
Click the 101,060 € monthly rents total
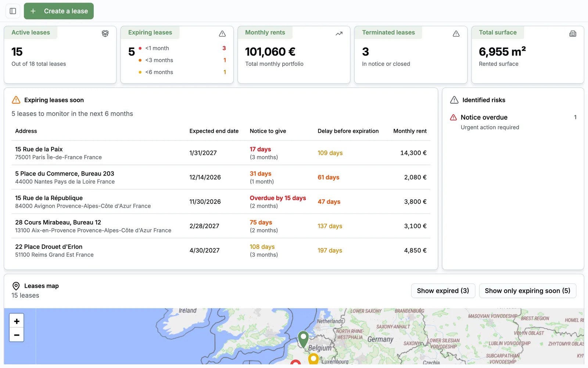tap(270, 52)
